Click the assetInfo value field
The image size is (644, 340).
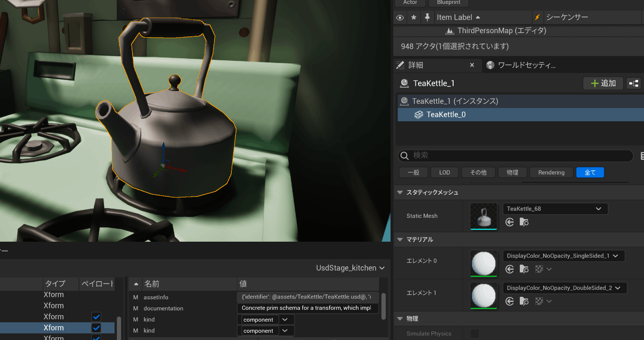coord(308,297)
